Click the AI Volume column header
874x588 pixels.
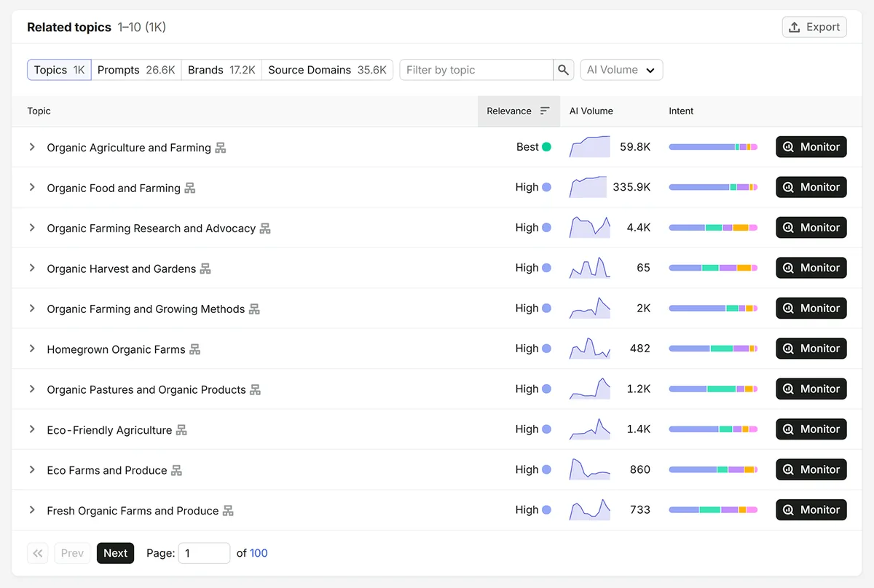coord(591,111)
